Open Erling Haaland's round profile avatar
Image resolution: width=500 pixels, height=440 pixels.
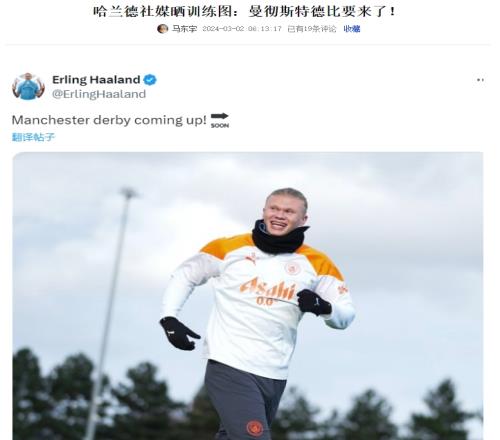(x=28, y=86)
